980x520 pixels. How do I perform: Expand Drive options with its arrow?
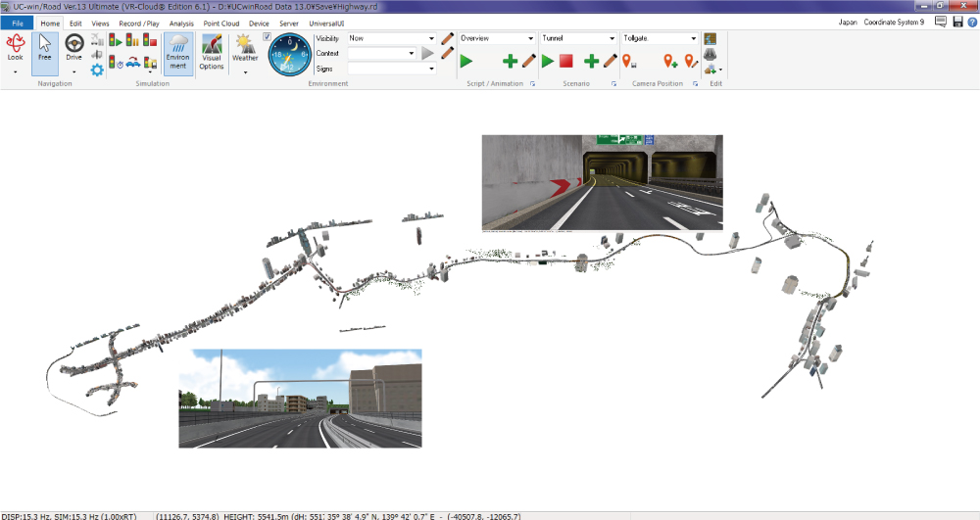tap(73, 71)
